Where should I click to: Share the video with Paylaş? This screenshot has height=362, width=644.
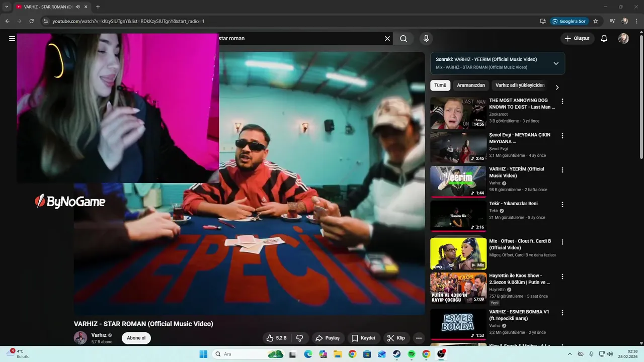[x=328, y=338]
